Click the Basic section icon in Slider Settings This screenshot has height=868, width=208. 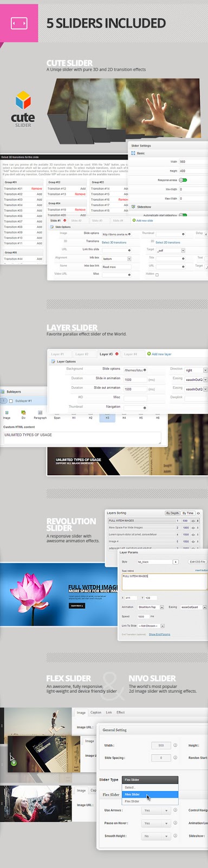[x=133, y=153]
